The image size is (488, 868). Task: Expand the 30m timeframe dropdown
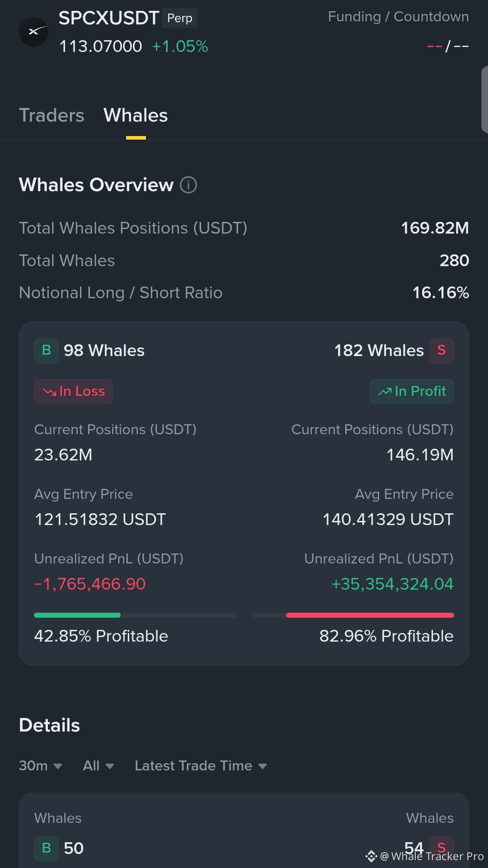[41, 766]
